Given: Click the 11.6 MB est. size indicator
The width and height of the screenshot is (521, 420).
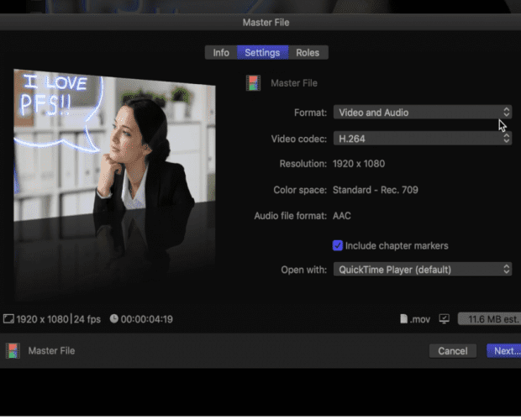Looking at the screenshot, I should [489, 319].
